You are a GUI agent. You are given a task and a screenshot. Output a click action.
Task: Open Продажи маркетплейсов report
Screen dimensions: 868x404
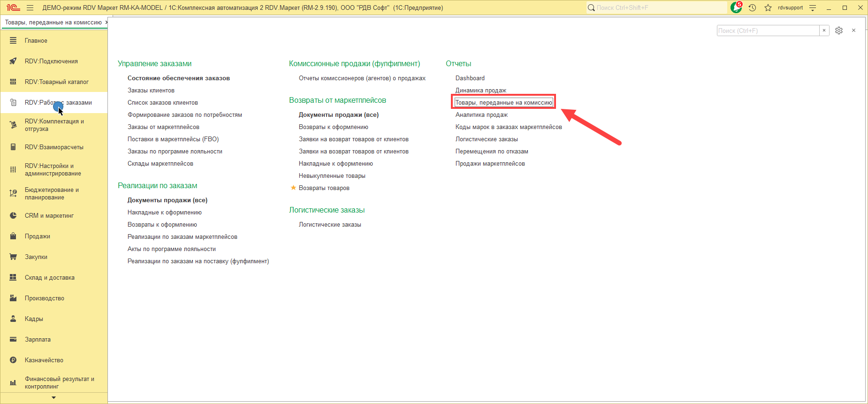point(490,164)
